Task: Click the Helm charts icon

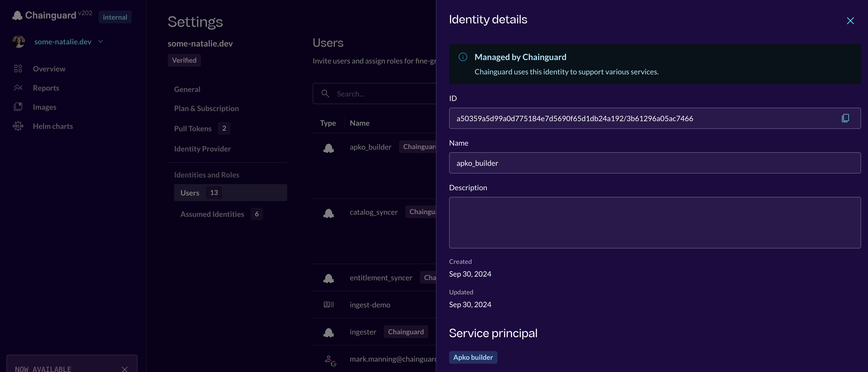Action: 18,126
